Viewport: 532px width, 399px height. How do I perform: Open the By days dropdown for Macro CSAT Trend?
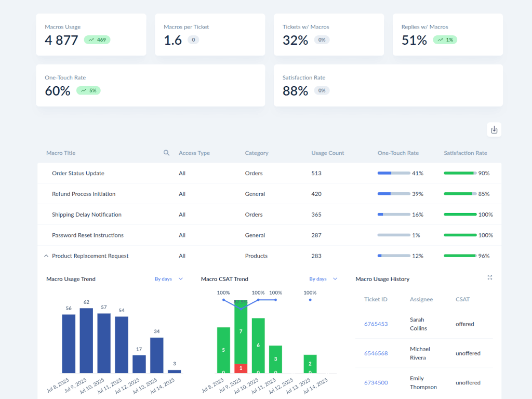coord(323,278)
